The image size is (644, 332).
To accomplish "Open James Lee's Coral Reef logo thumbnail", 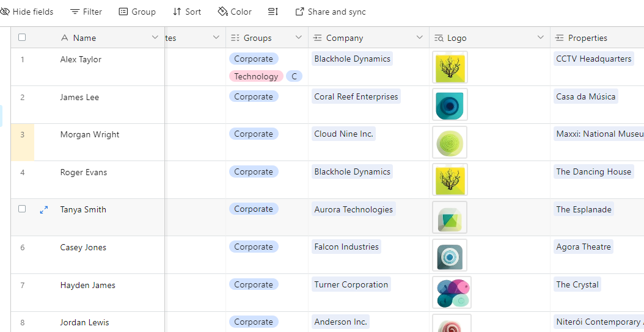I will click(x=450, y=104).
